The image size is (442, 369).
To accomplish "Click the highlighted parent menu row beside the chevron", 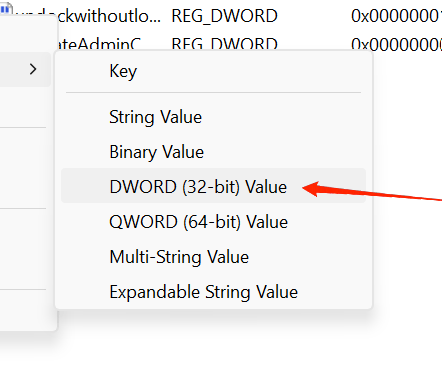I will coord(25,69).
